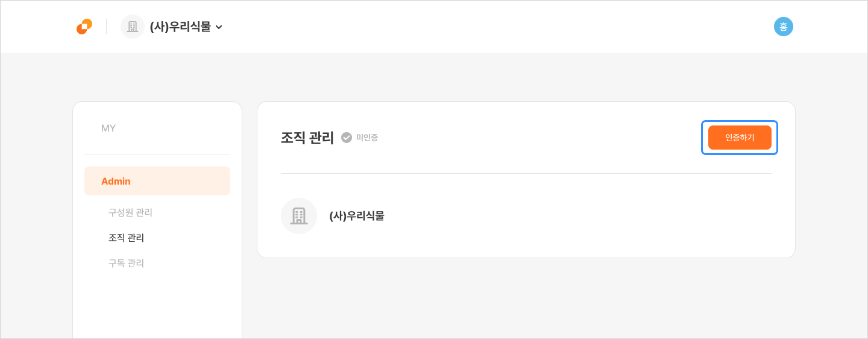Click the (사)우리식물 name in card
Viewport: 868px width, 339px height.
(x=357, y=216)
